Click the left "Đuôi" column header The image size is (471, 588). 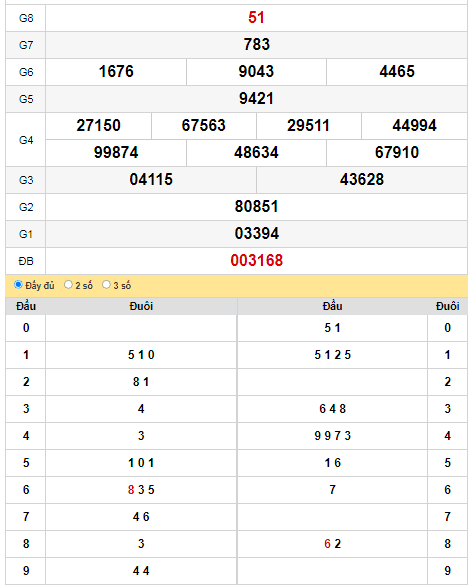click(x=141, y=306)
